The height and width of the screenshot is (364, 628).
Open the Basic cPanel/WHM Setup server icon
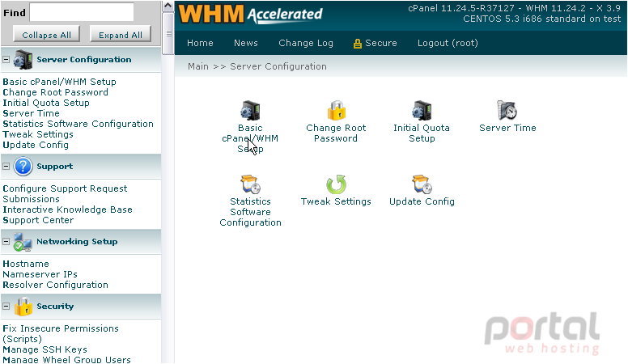coord(250,111)
